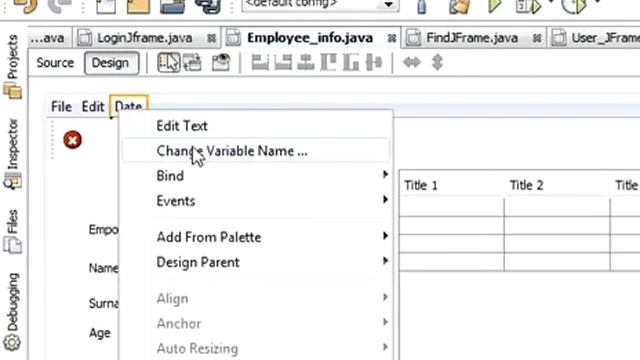
Task: Open the Edit menu in design form
Action: pyautogui.click(x=93, y=107)
